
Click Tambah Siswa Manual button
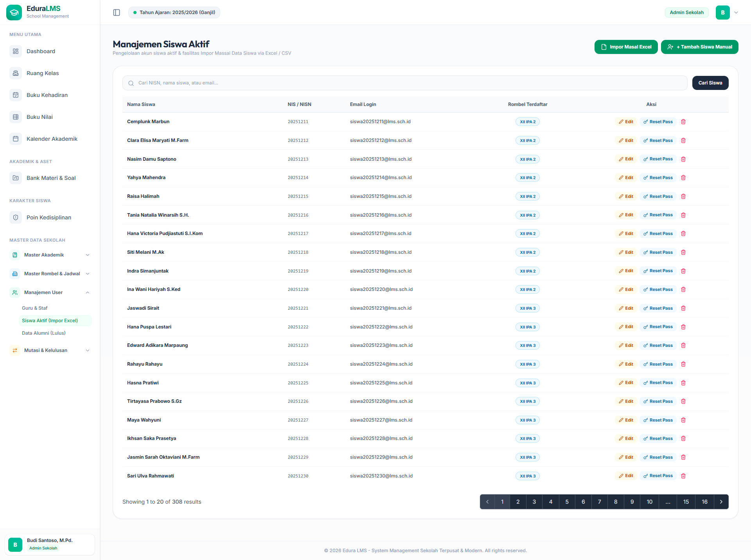point(700,47)
